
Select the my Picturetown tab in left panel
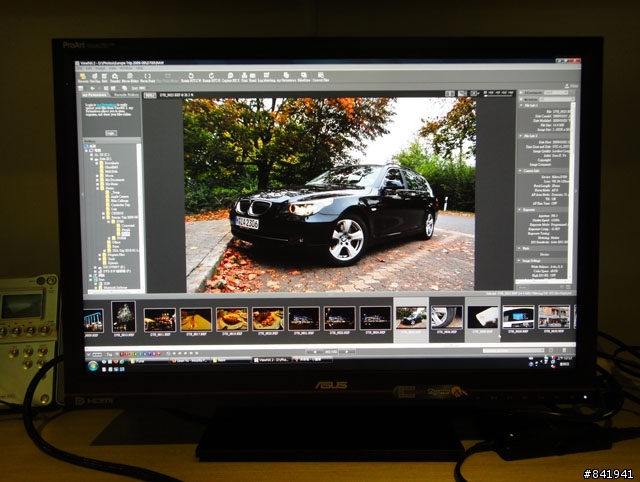tap(95, 95)
